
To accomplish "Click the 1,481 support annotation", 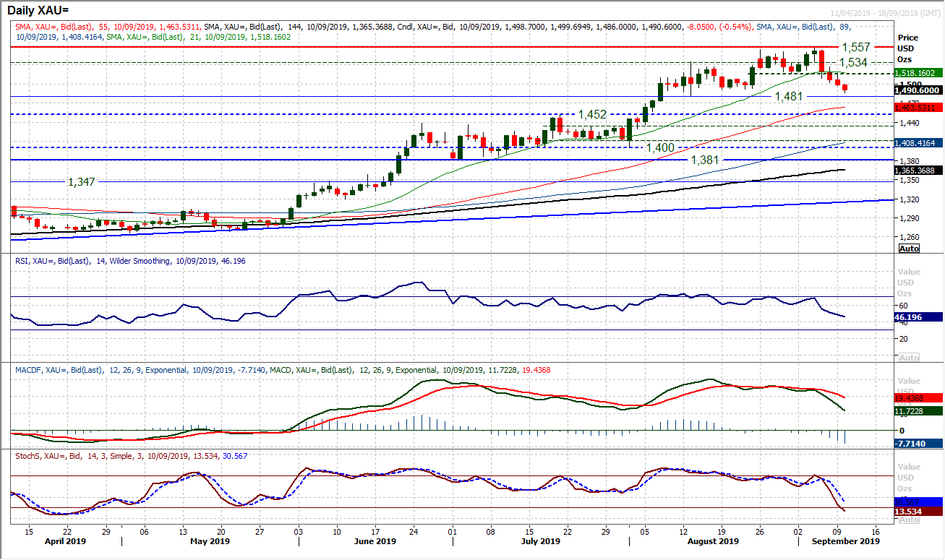I will (790, 95).
